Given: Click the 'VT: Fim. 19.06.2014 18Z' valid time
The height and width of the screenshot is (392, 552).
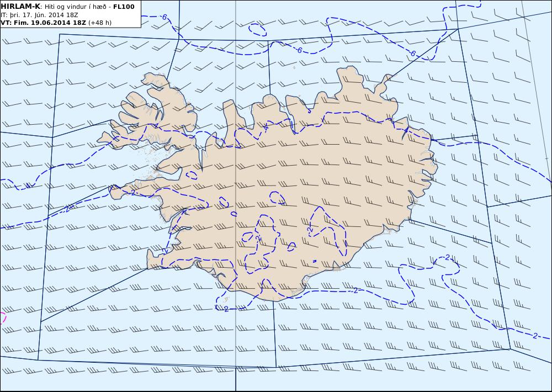Looking at the screenshot, I should click(x=43, y=23).
